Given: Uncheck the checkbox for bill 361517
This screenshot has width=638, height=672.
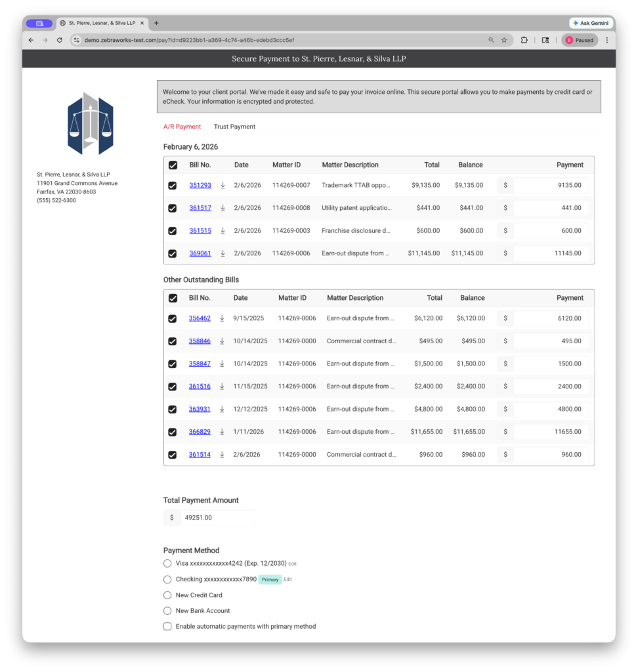Looking at the screenshot, I should coord(173,209).
